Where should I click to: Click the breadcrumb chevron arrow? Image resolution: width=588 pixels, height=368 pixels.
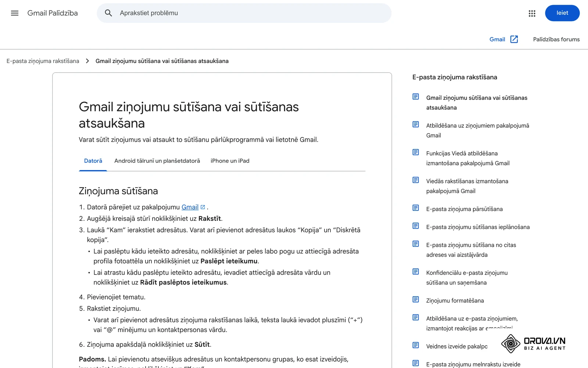point(87,61)
